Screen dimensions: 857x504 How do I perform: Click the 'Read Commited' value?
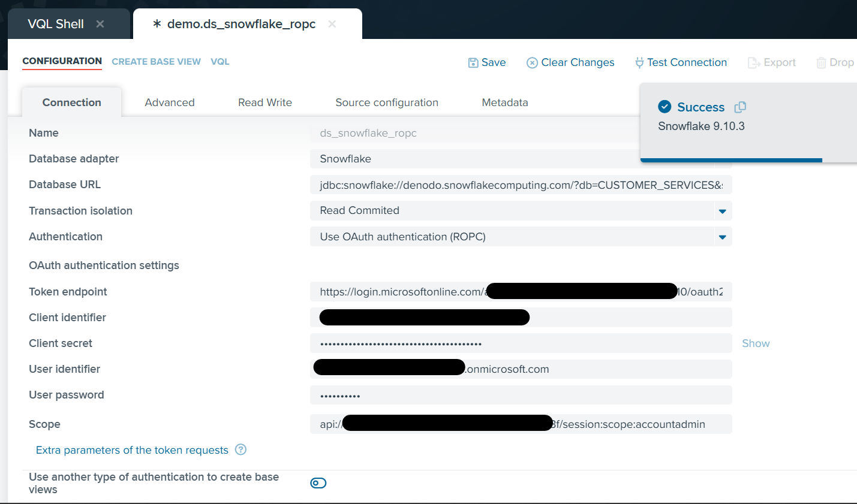coord(359,210)
